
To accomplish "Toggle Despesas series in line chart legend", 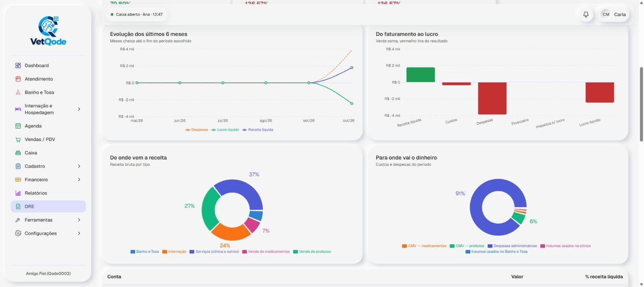I will point(197,130).
